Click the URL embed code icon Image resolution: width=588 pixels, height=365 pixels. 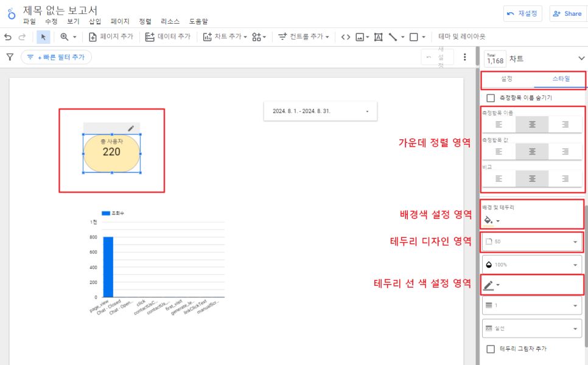click(x=346, y=36)
